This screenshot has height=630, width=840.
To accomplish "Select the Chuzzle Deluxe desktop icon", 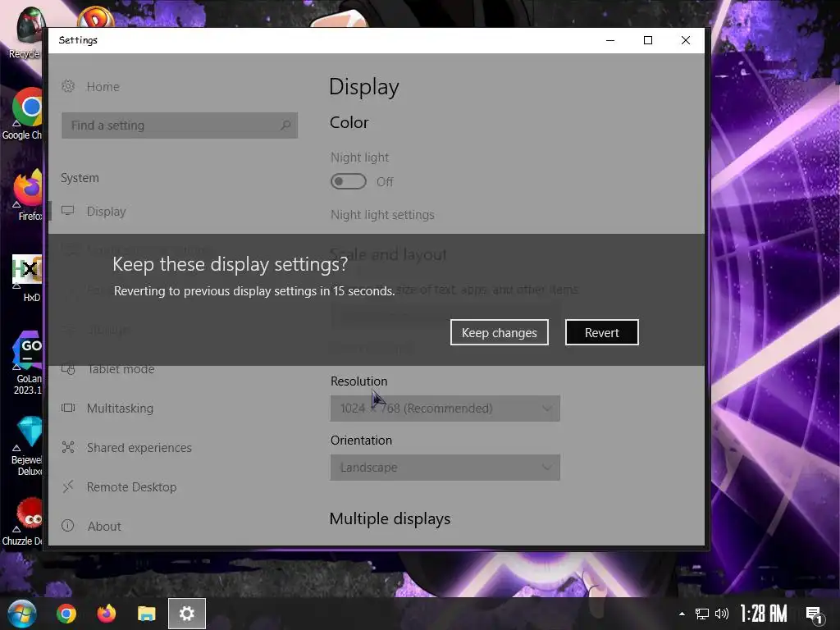I will point(22,522).
